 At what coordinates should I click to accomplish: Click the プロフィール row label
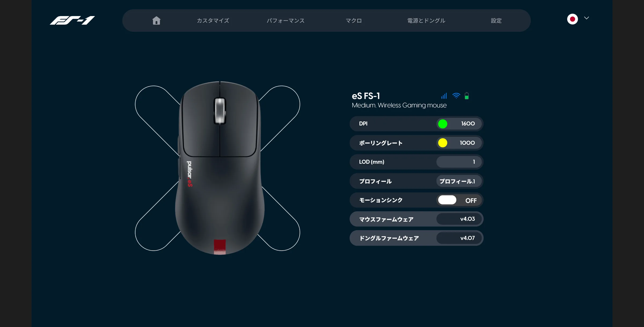(375, 181)
